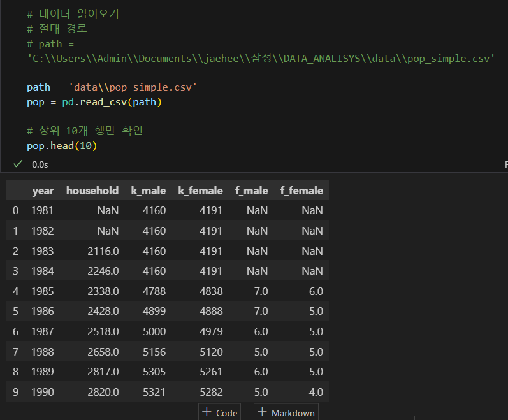Click the 'f_female' column header
508x420 pixels.
301,191
